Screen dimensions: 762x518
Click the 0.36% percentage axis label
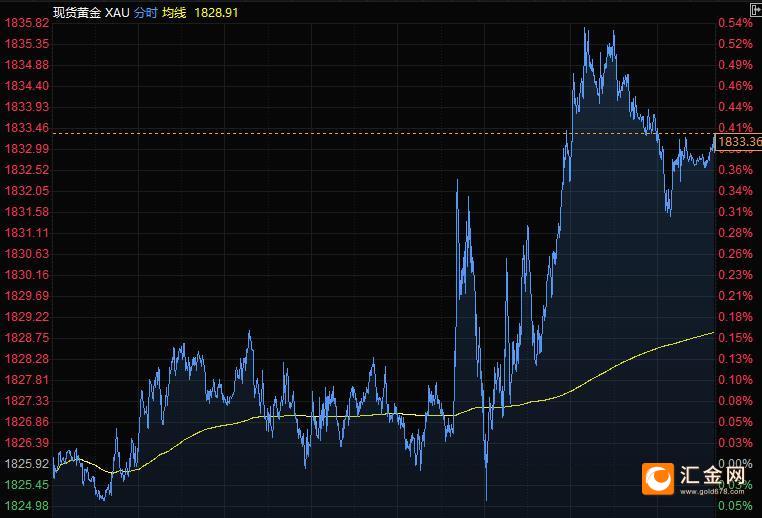[735, 170]
